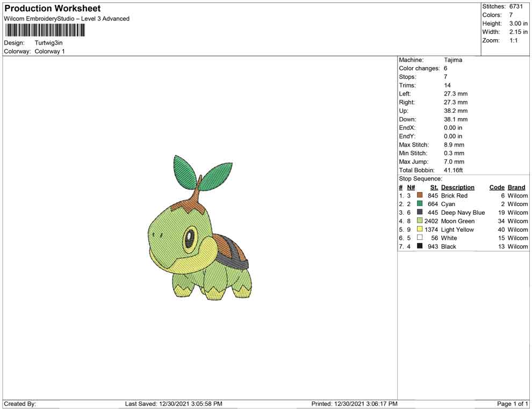532x409 pixels.
Task: Click the Brick Red color swatch
Action: tap(420, 195)
